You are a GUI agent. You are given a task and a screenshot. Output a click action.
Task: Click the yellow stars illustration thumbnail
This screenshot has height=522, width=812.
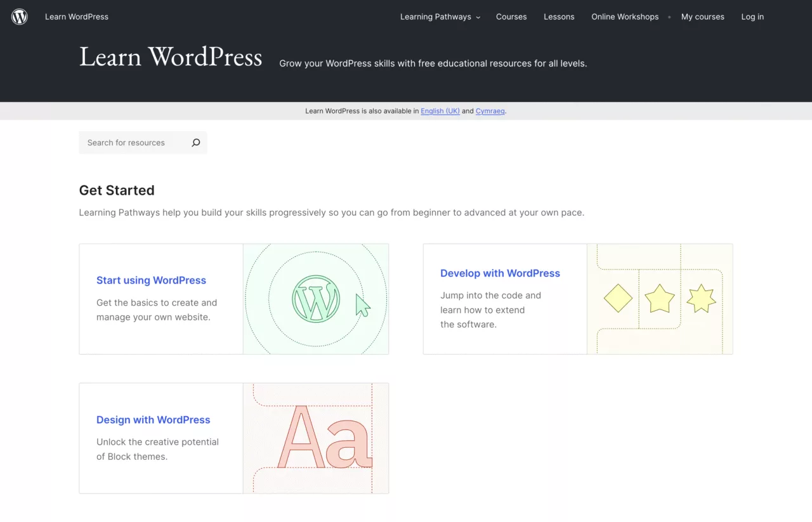(x=660, y=299)
